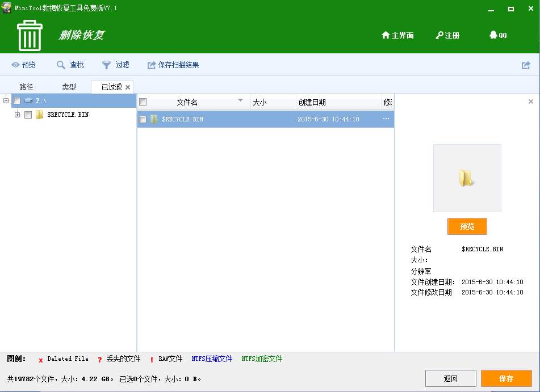Click 返回 back button
540x392 pixels.
450,378
